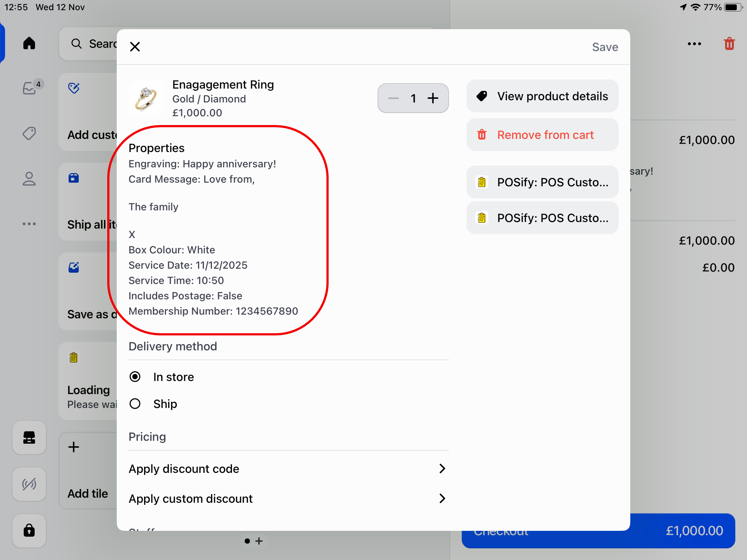Clear the cart using the red trash icon
The height and width of the screenshot is (560, 747).
tap(728, 43)
